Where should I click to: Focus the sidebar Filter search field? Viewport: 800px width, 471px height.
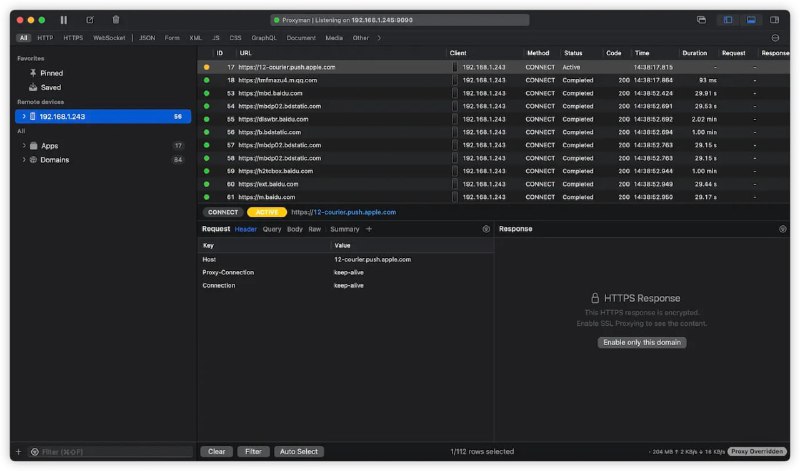coord(110,452)
